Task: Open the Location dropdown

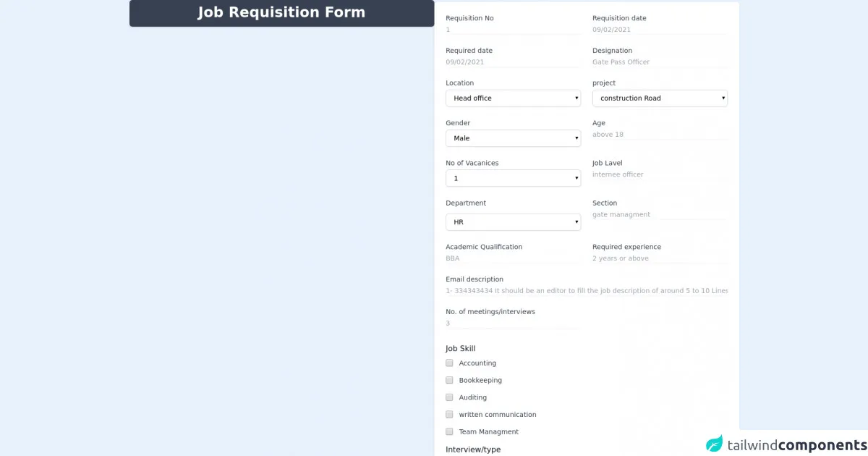Action: (513, 98)
